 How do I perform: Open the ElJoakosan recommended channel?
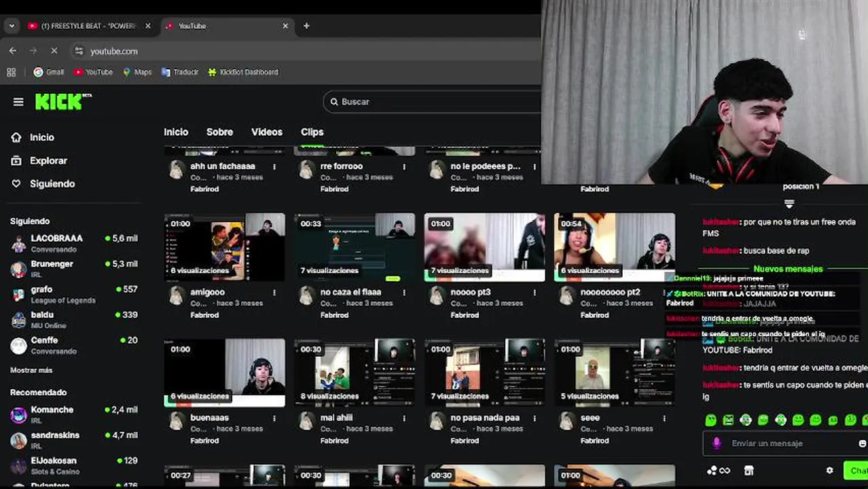[x=74, y=465]
